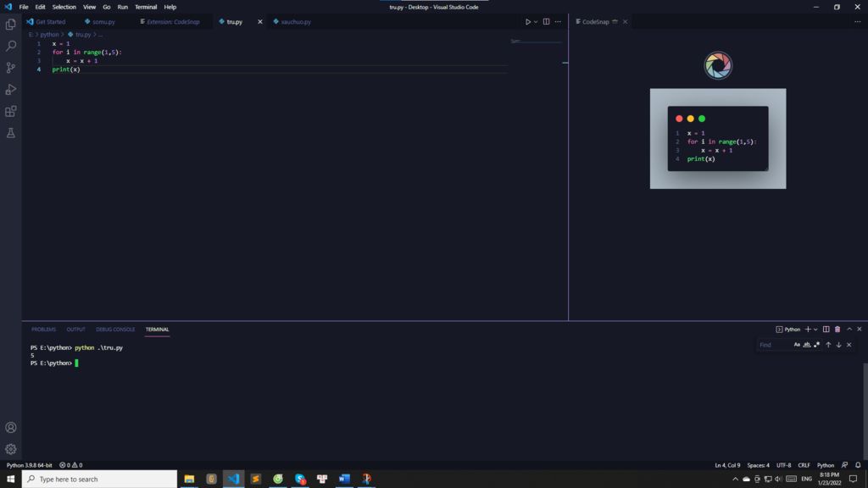Viewport: 868px width, 488px height.
Task: Open the File menu
Action: pyautogui.click(x=23, y=7)
